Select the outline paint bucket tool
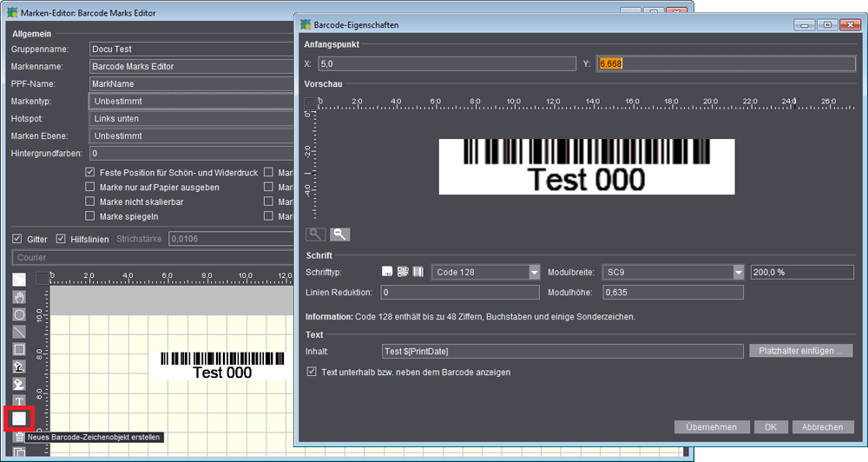 [19, 366]
